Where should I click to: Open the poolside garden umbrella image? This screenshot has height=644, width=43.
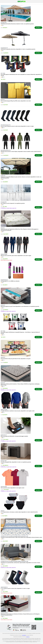[x=16, y=14]
